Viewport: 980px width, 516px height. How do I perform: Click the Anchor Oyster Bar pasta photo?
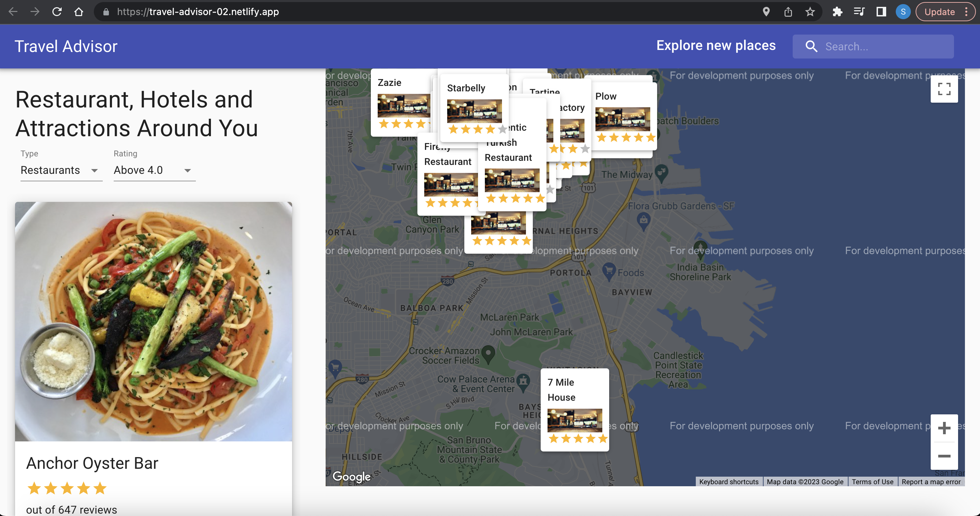coord(153,321)
